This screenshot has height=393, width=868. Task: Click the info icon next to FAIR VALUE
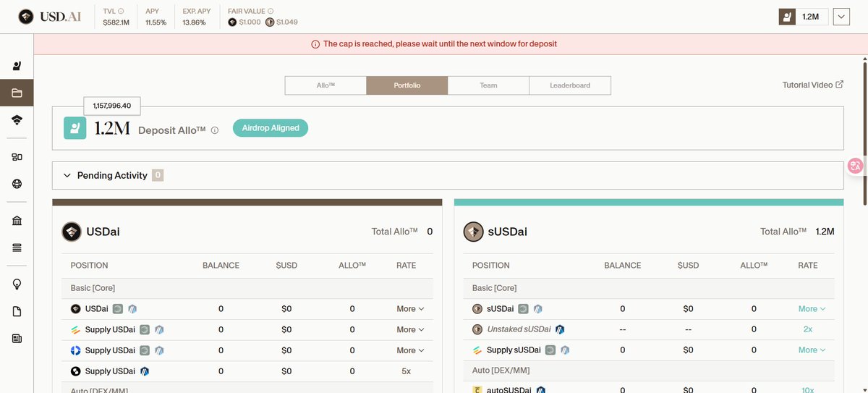(x=270, y=11)
